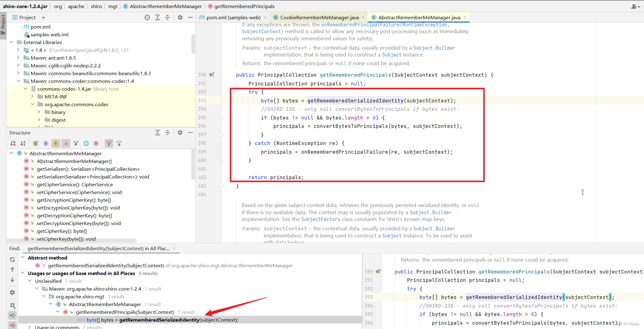This screenshot has width=644, height=329.
Task: Close the Find usages results tab
Action: [174, 249]
